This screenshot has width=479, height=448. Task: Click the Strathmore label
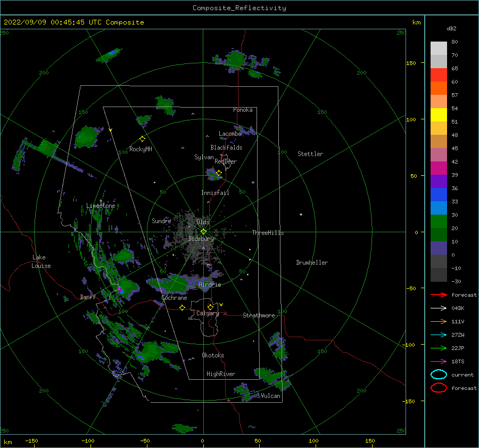point(259,315)
